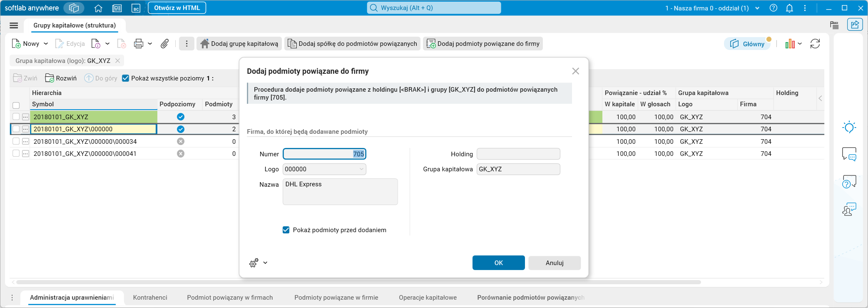
Task: Open the chat messages sidebar icon
Action: click(x=849, y=154)
